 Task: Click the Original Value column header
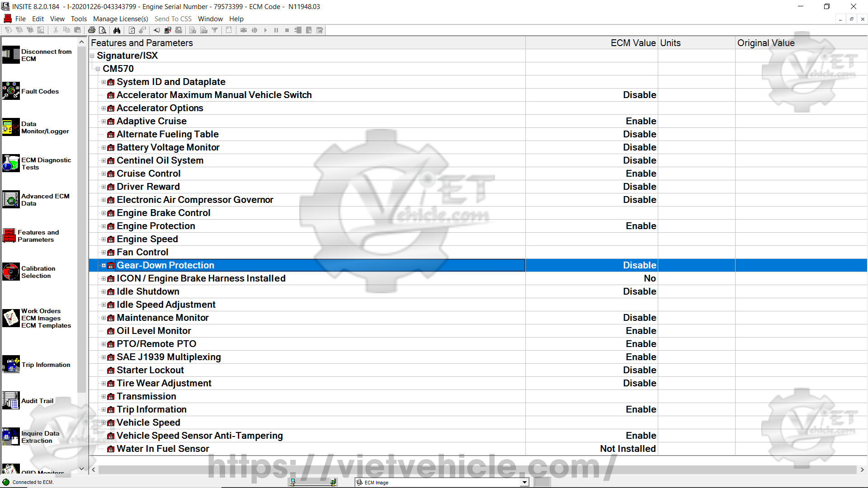[765, 43]
